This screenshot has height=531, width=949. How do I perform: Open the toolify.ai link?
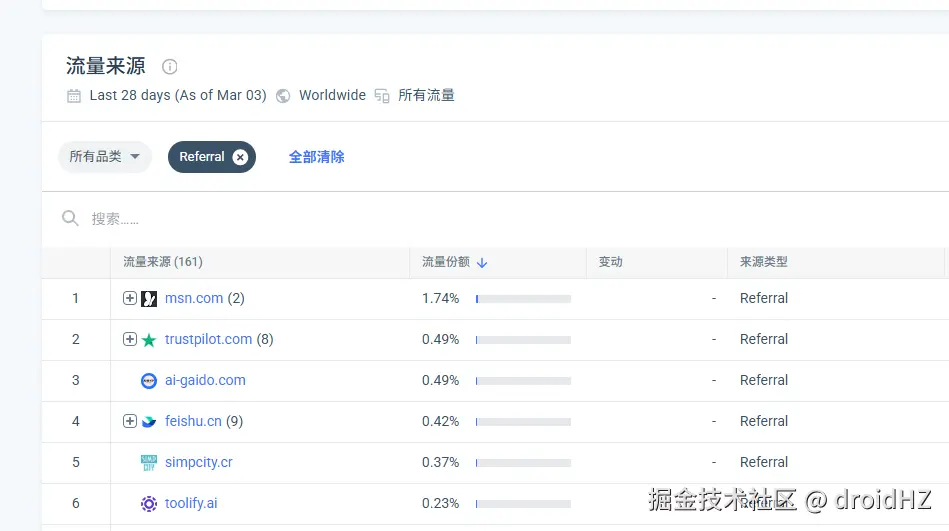pyautogui.click(x=191, y=503)
